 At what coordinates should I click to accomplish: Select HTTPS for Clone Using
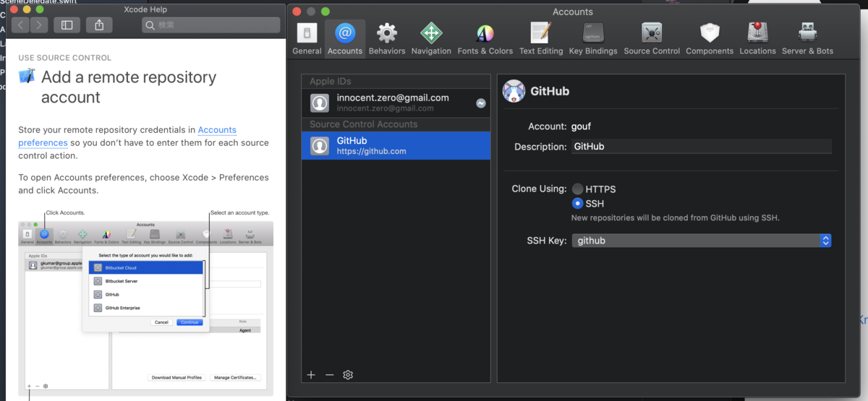577,189
